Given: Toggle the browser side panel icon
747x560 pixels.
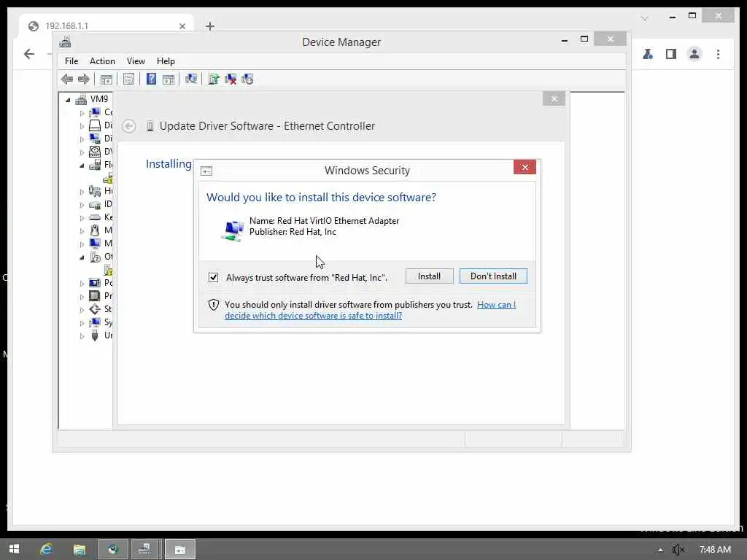Looking at the screenshot, I should point(671,54).
